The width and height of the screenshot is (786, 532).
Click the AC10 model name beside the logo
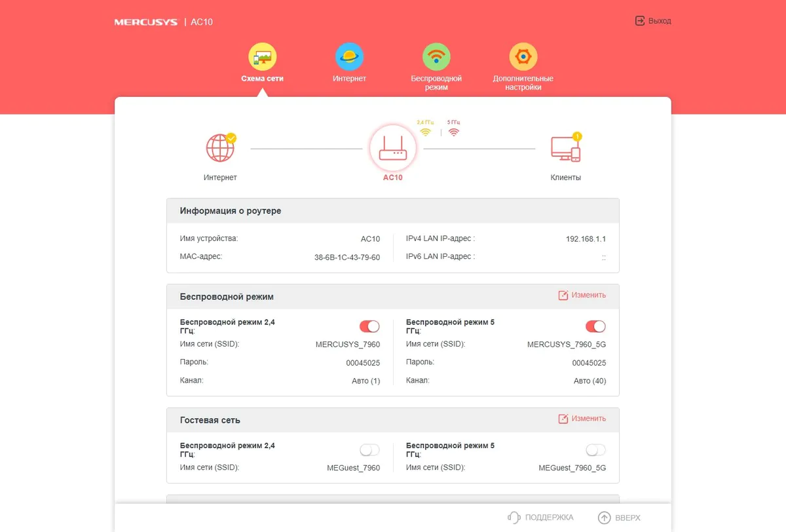coord(202,22)
